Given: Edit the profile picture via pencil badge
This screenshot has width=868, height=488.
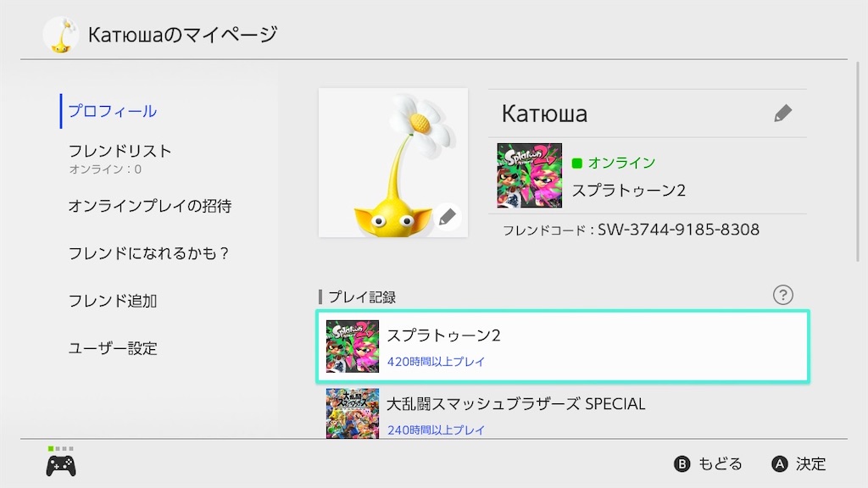Looking at the screenshot, I should [x=448, y=217].
